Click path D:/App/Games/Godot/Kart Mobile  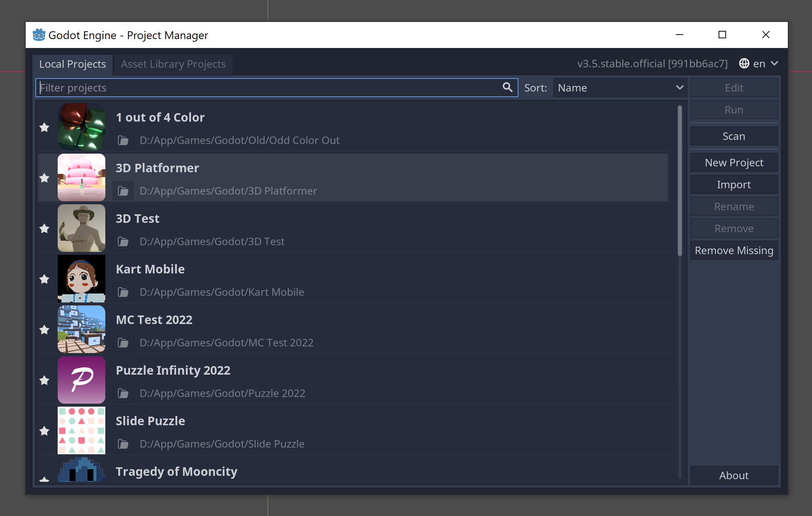pyautogui.click(x=222, y=292)
